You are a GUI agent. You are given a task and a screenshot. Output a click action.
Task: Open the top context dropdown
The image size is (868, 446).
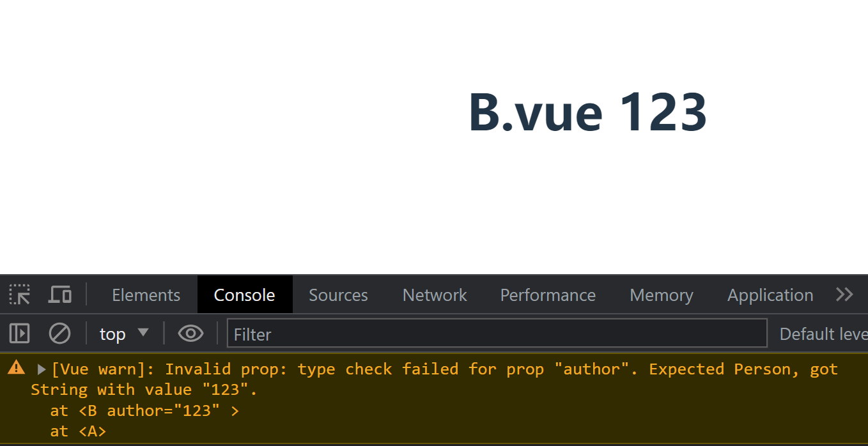(124, 334)
